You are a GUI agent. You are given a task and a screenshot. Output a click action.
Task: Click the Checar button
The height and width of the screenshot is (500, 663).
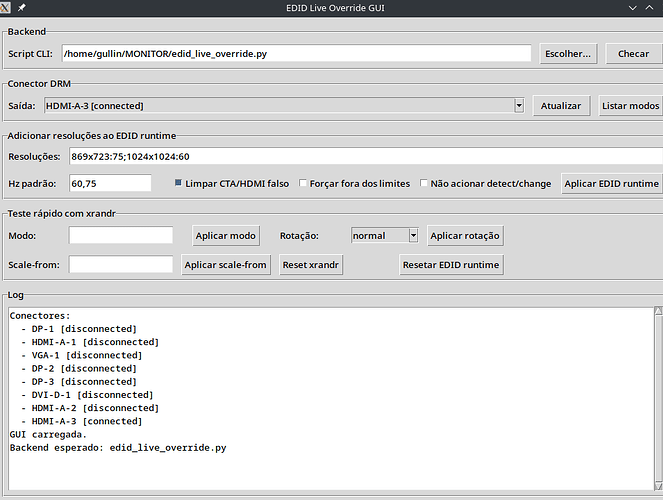[x=633, y=54]
